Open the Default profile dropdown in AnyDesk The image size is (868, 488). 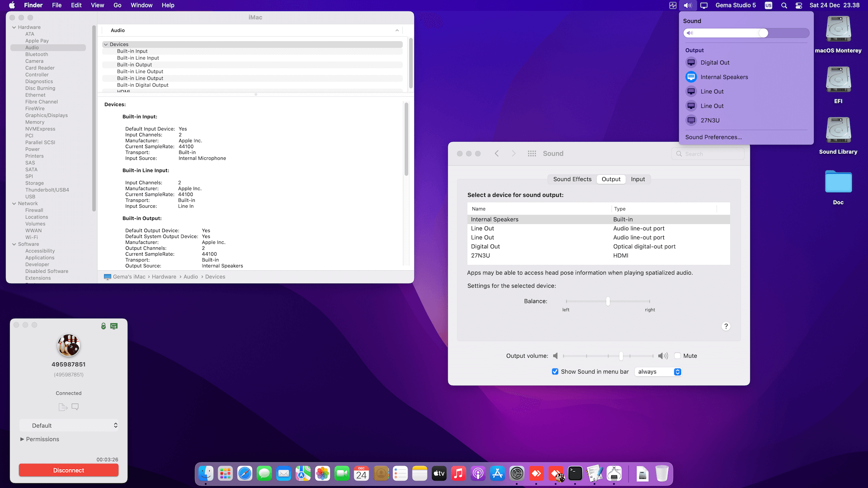tap(69, 425)
